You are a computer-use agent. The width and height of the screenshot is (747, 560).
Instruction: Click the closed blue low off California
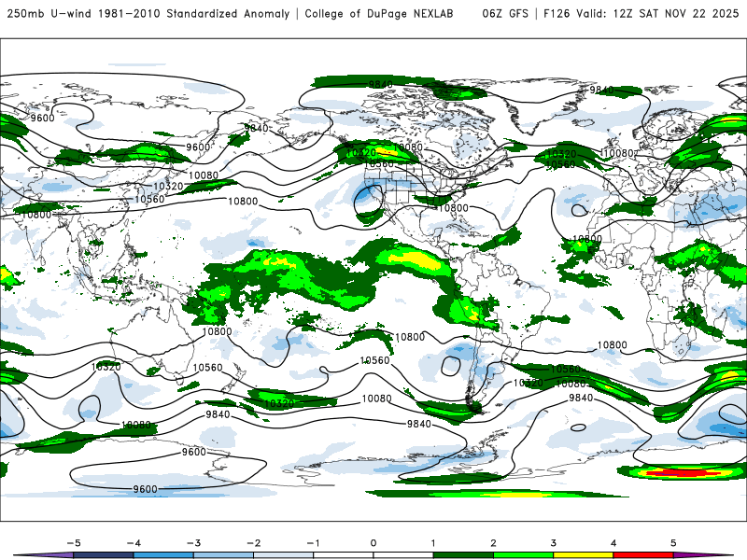(x=368, y=202)
